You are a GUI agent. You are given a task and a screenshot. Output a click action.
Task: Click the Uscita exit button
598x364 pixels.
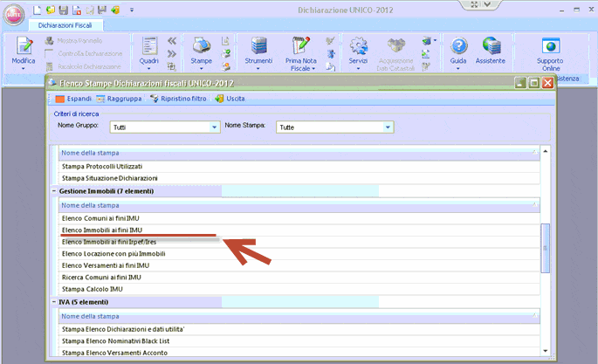[230, 99]
